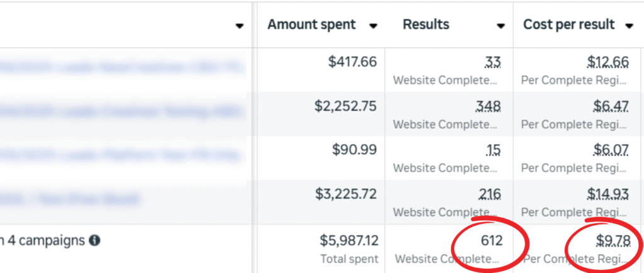Click the $2,252.75 amount spent cell
644x273 pixels.
(345, 106)
